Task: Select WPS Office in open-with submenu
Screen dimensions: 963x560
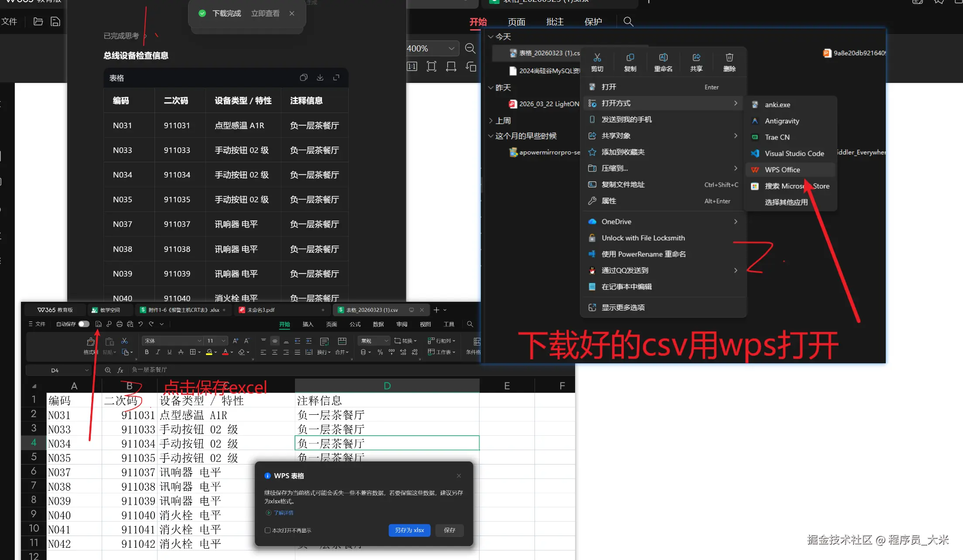Action: [782, 170]
